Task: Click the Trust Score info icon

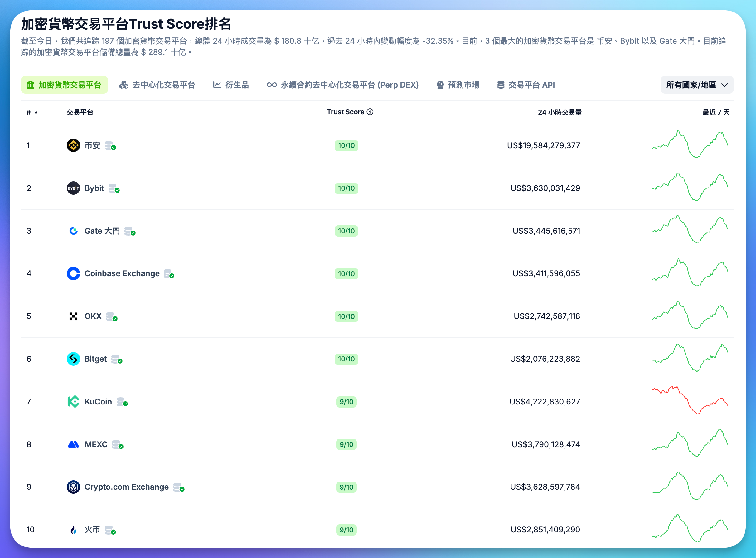Action: point(370,112)
